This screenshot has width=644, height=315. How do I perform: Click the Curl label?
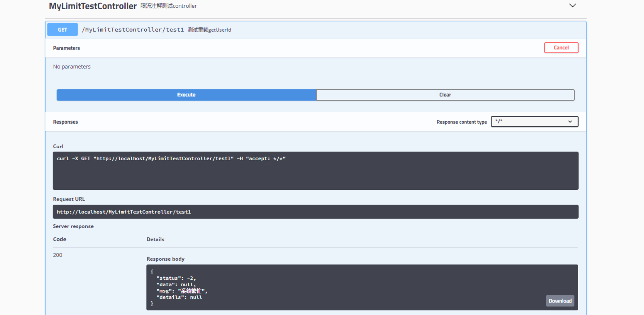coord(58,146)
